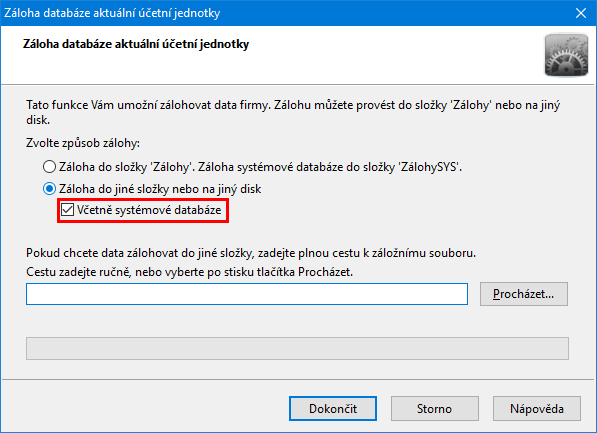This screenshot has height=433, width=597.
Task: Open the Procházet... browse dialog
Action: (524, 294)
